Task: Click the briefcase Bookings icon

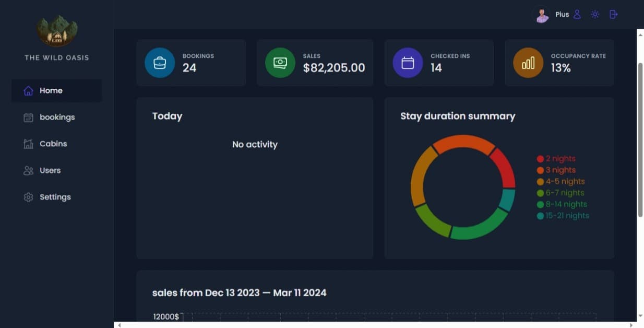Action: [x=160, y=63]
